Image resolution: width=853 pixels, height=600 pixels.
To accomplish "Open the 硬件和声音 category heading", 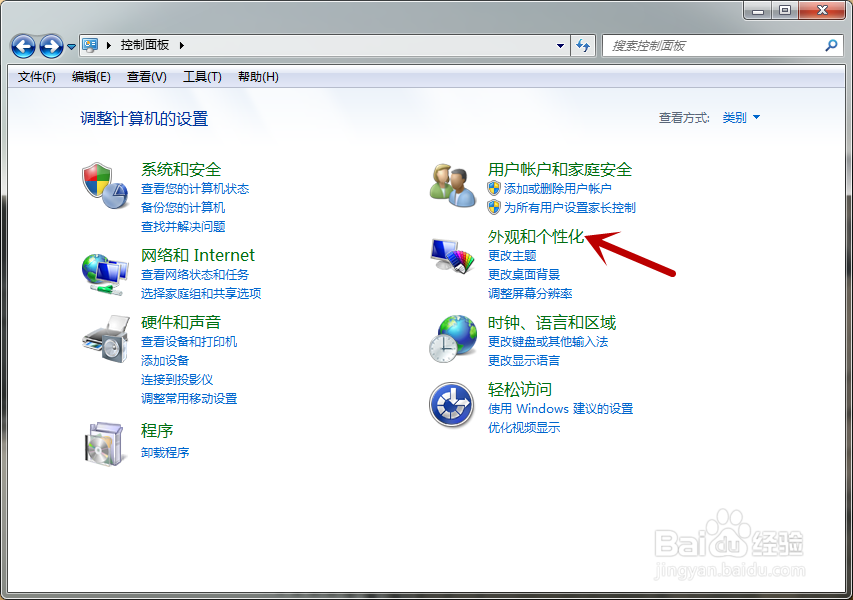I will pos(181,323).
